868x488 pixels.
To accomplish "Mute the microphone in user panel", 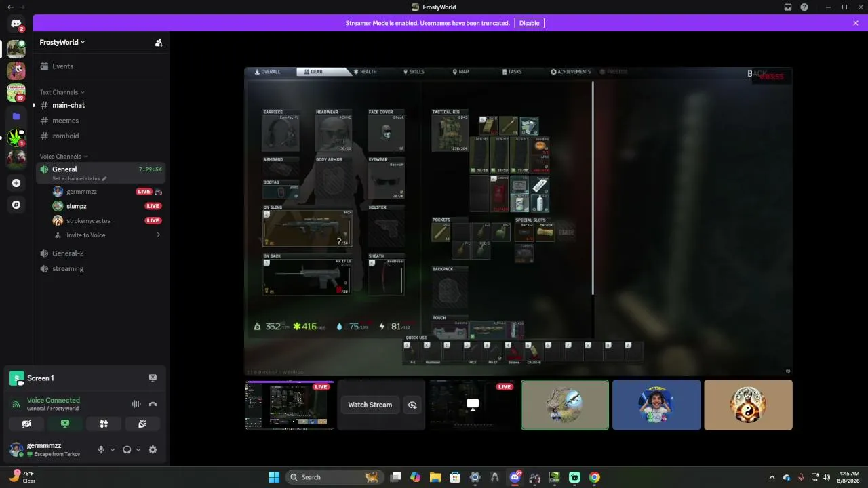I will click(101, 449).
